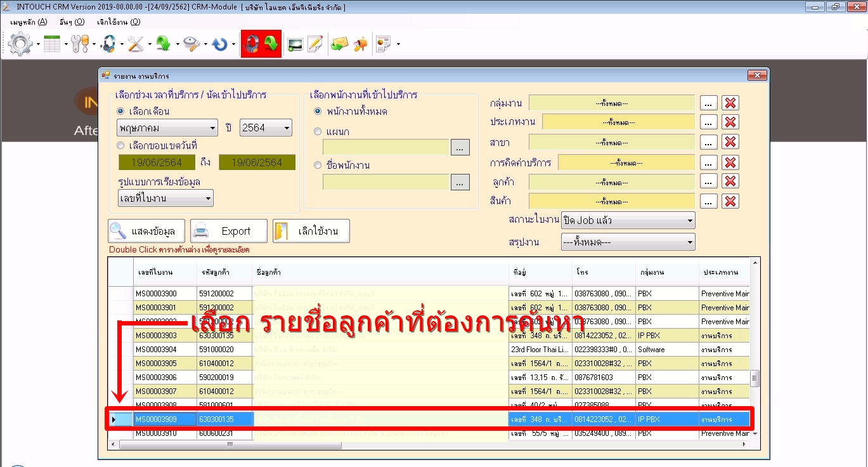868x467 pixels.
Task: Click the gear settings toolbar icon
Action: pyautogui.click(x=20, y=44)
